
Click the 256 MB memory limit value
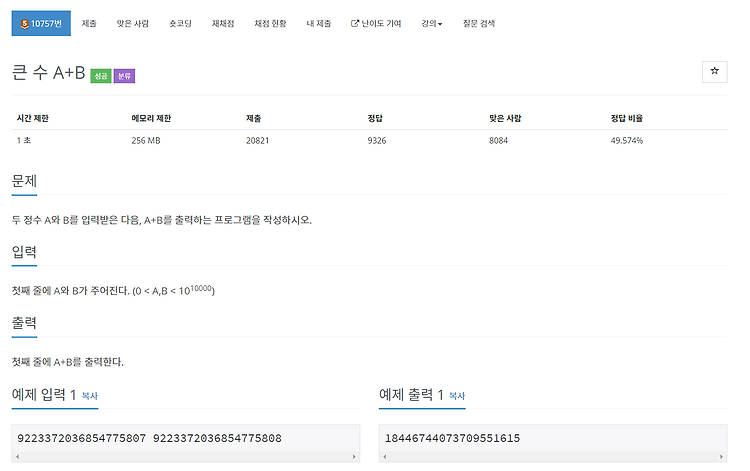[146, 141]
